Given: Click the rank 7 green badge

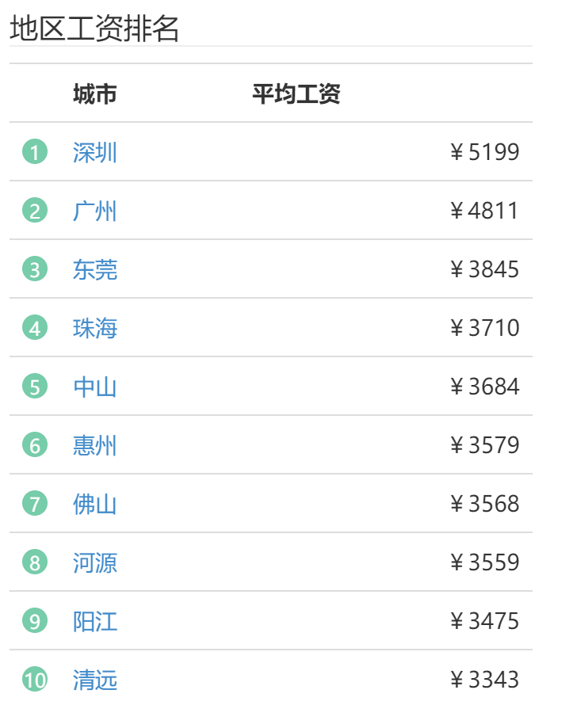Looking at the screenshot, I should click(35, 503).
